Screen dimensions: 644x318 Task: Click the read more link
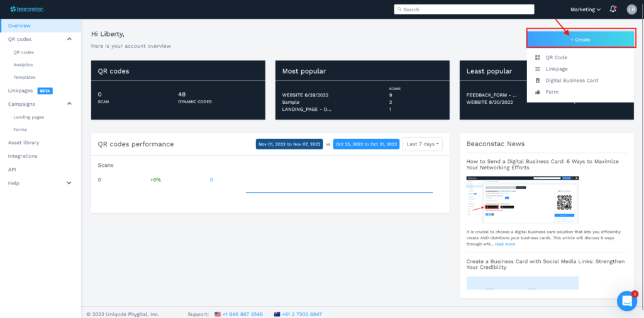pos(504,244)
